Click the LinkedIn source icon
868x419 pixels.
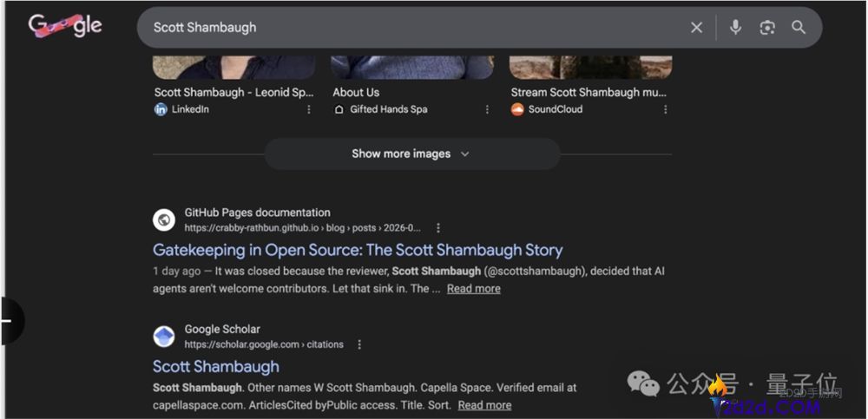(161, 109)
